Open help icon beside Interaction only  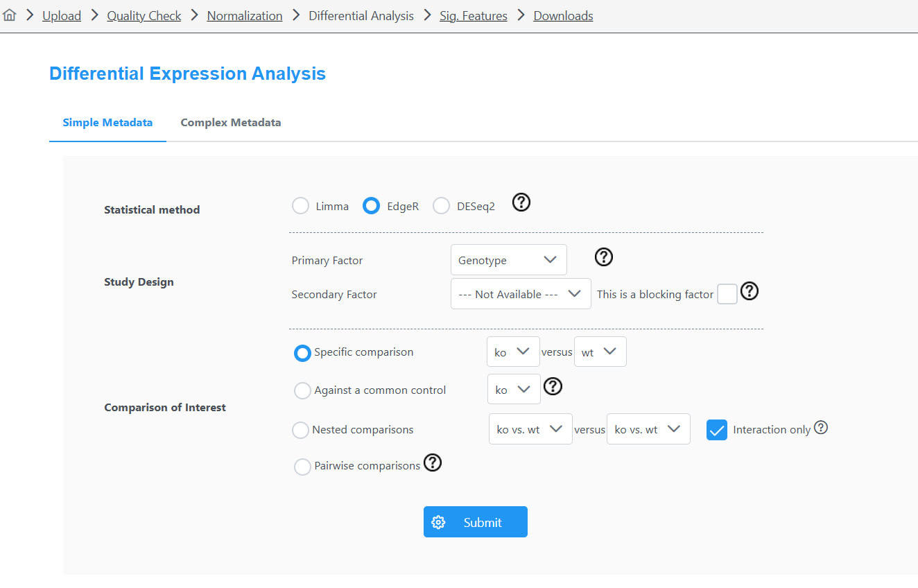pyautogui.click(x=821, y=428)
